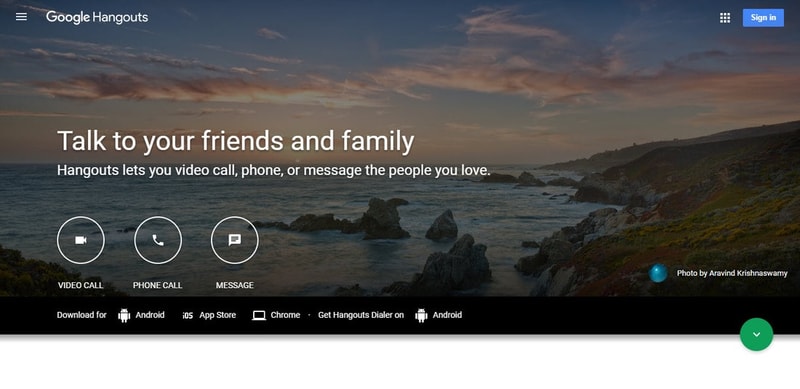Click 'Get Hangouts Dialer on' text

(x=361, y=315)
